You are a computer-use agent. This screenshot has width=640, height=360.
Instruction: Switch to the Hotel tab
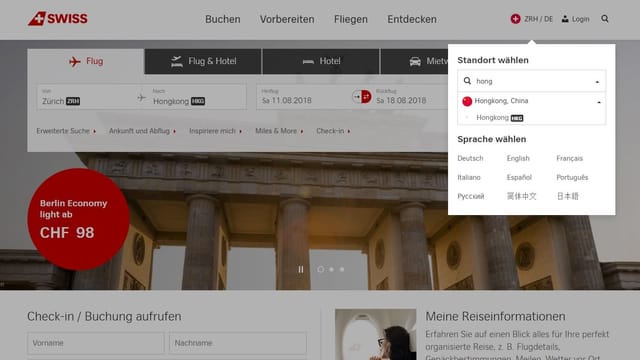tap(321, 61)
